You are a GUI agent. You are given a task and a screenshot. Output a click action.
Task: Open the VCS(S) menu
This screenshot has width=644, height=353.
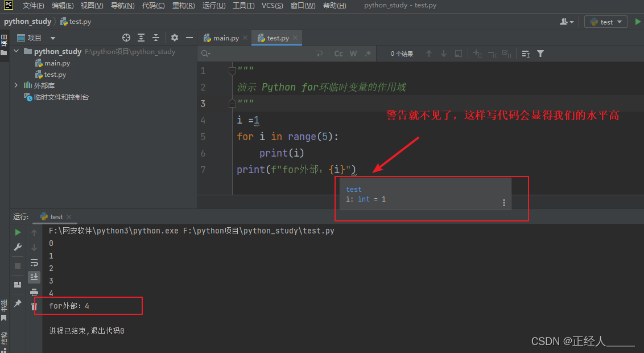[x=273, y=6]
